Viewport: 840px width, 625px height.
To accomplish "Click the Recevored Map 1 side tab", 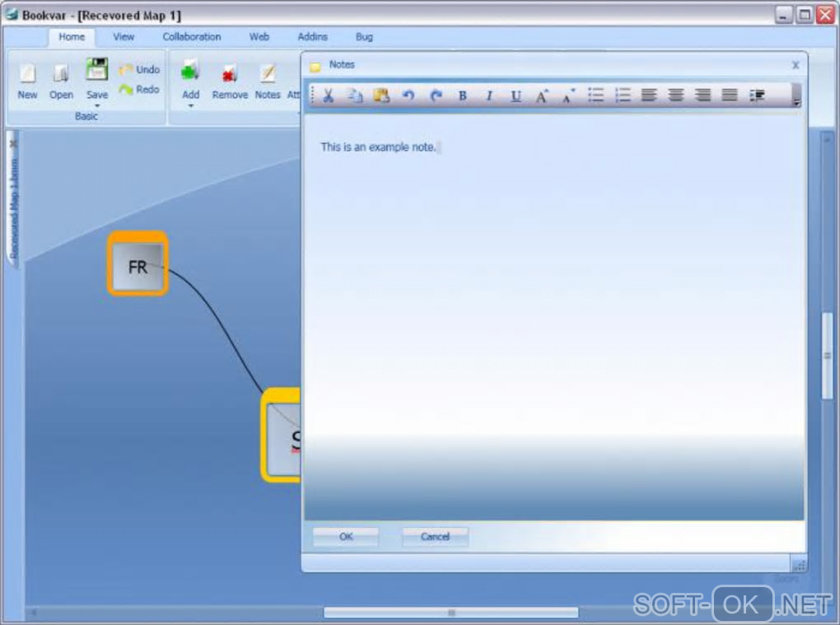I will [x=13, y=206].
